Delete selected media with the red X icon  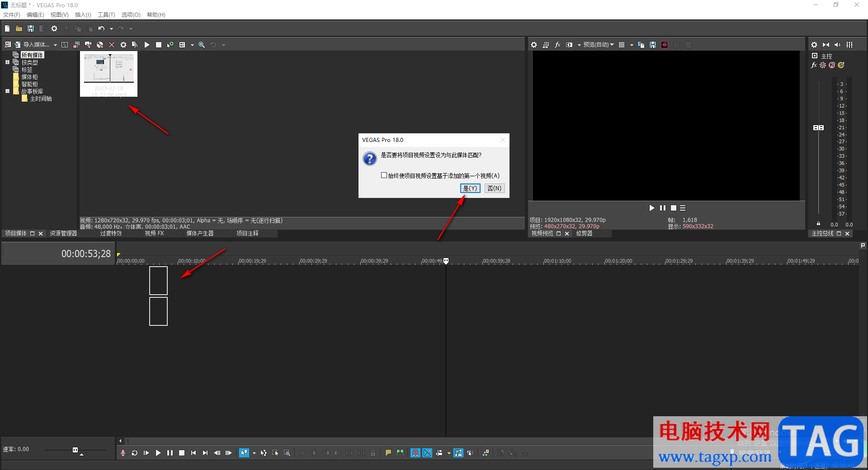pos(112,45)
